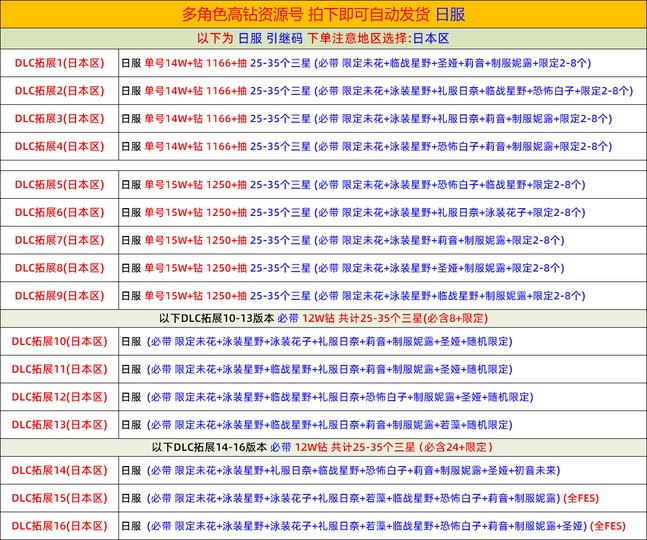Viewport: 647px width, 540px height.
Task: Click the DLC拓展1(日本区) row label
Action: point(59,63)
